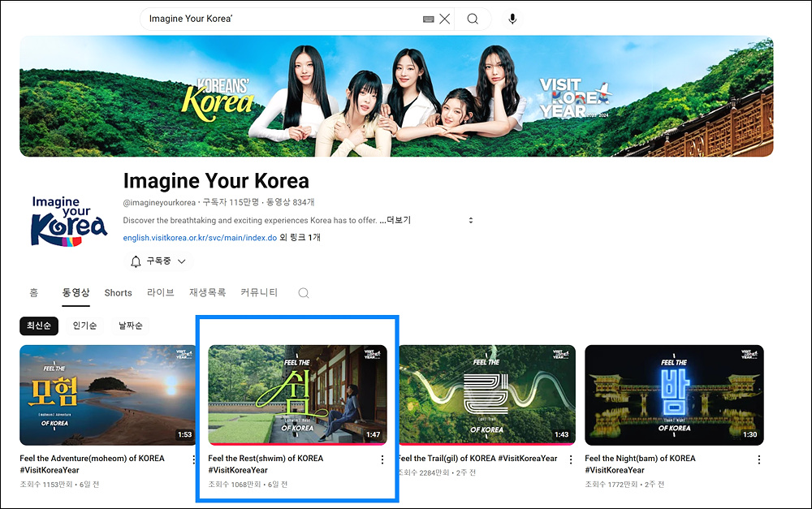The image size is (812, 509).
Task: Open the 라이브 tab
Action: (160, 292)
